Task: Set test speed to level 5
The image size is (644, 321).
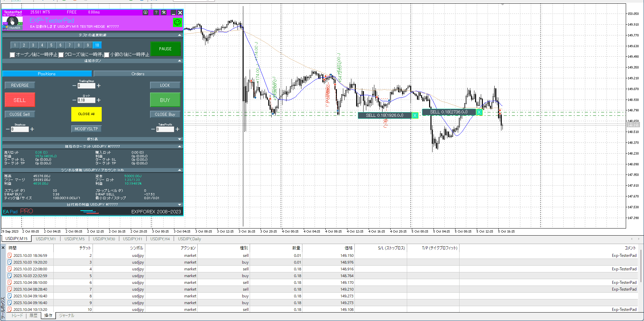Action: (x=51, y=45)
